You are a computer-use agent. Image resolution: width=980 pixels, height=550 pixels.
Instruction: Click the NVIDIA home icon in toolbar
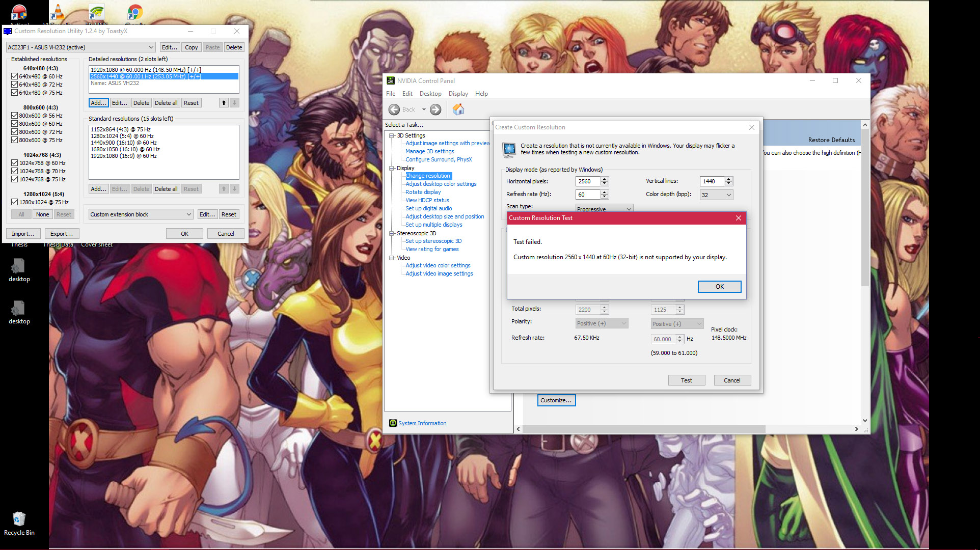click(458, 109)
